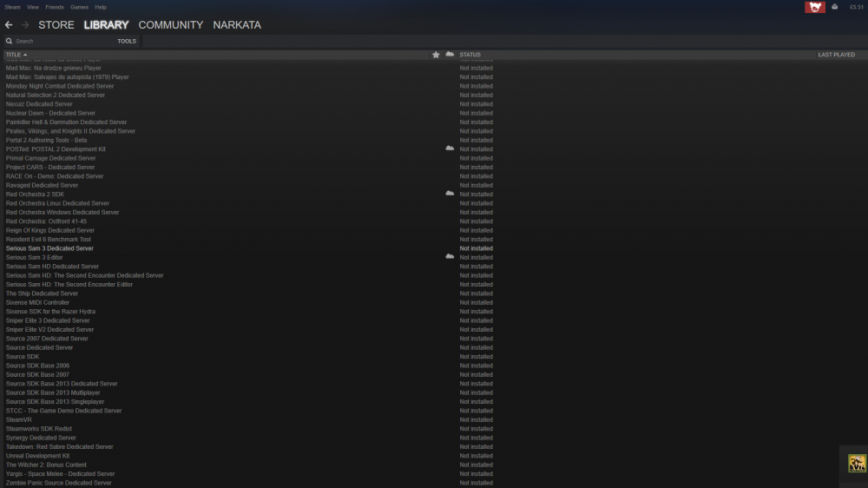Click the library Search field
The image size is (868, 488).
pyautogui.click(x=61, y=41)
